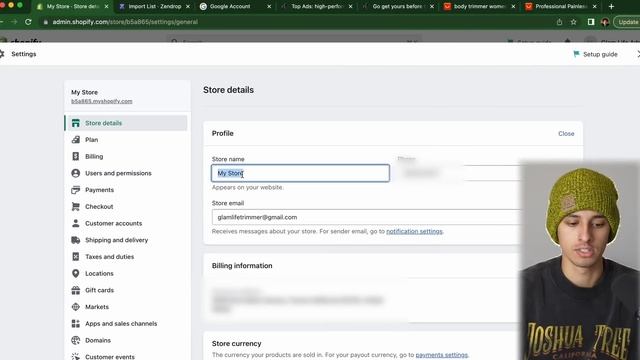The image size is (640, 360).
Task: Click the Store email input field
Action: coord(366,217)
